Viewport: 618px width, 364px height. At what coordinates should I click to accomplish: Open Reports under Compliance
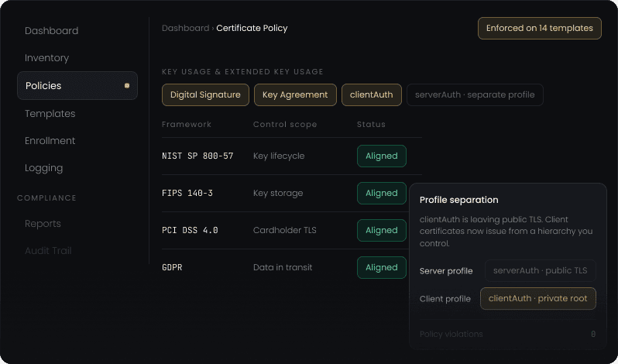coord(43,223)
